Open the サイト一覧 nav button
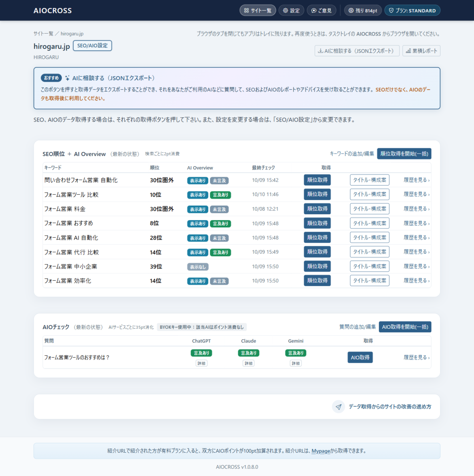 (258, 11)
